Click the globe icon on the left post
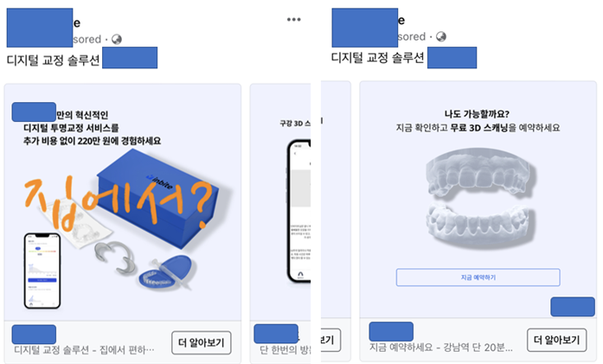This screenshot has width=603, height=364. [117, 39]
